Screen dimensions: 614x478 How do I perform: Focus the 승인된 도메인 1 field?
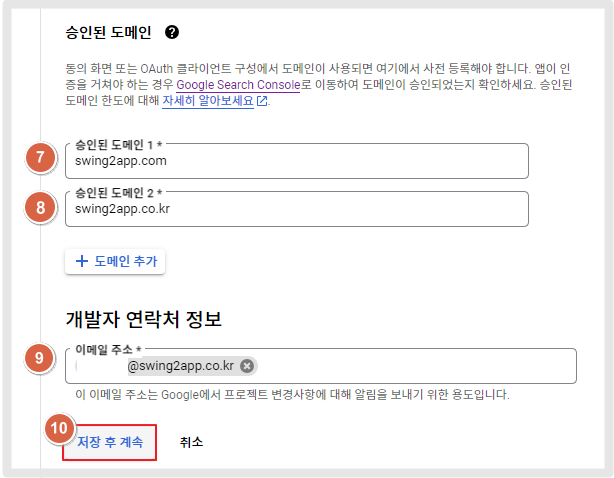click(x=297, y=161)
